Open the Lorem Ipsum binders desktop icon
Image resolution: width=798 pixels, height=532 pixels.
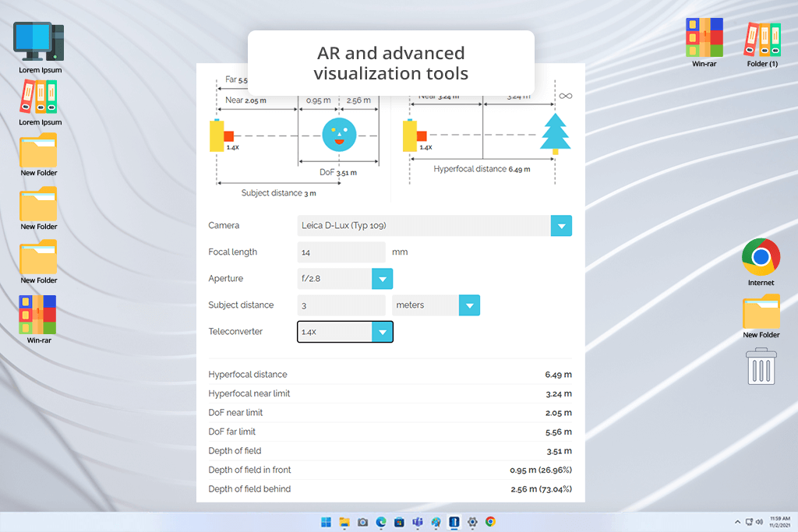tap(40, 103)
